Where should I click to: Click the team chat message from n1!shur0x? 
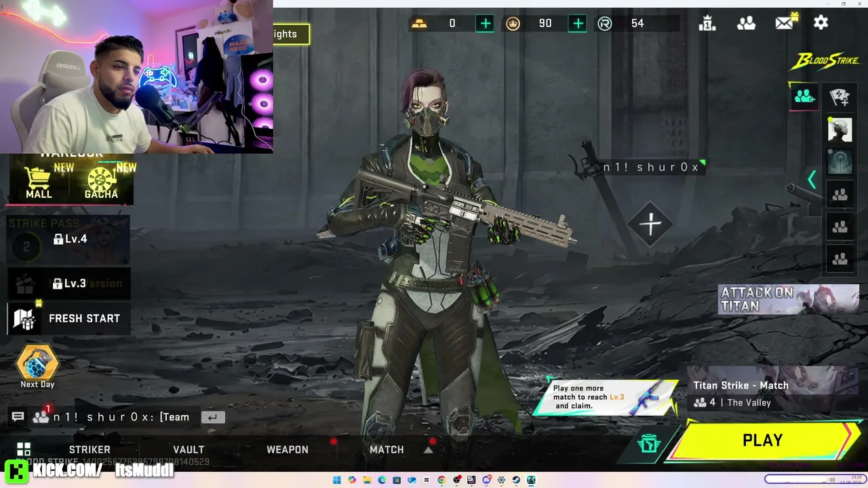coord(121,417)
